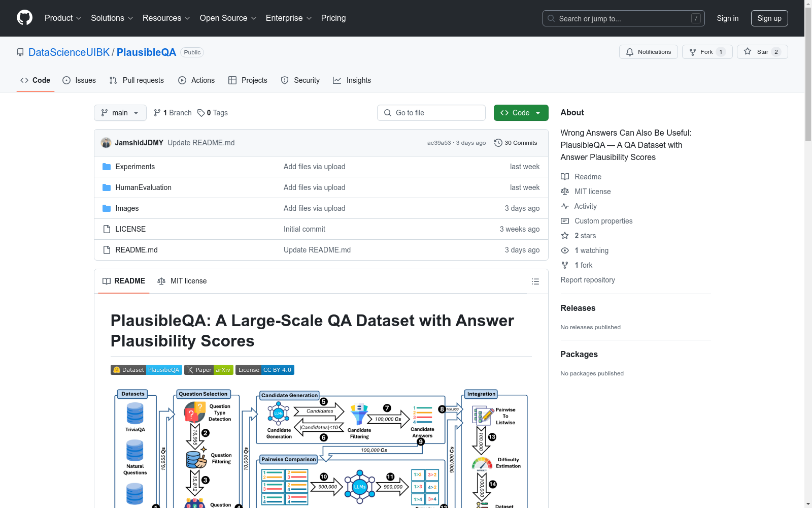Open the JamshidJDMY author link
The image size is (812, 508).
click(x=139, y=143)
